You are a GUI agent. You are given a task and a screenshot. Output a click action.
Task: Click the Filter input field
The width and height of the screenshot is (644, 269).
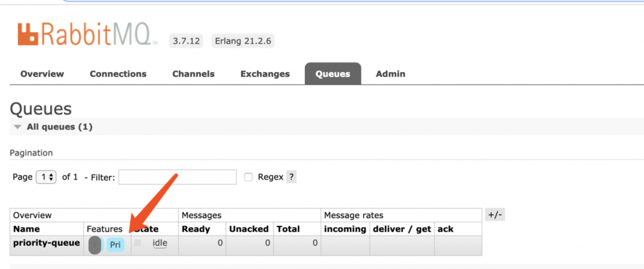tap(177, 177)
